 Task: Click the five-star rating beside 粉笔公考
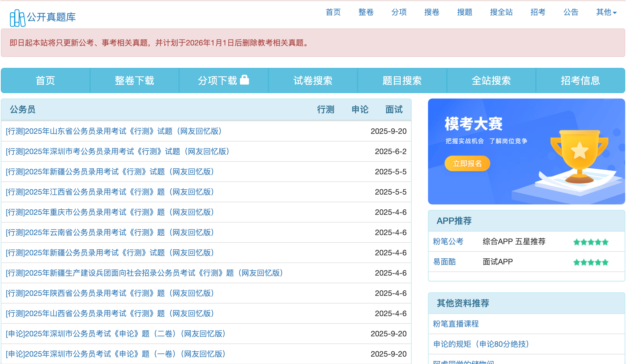(591, 242)
